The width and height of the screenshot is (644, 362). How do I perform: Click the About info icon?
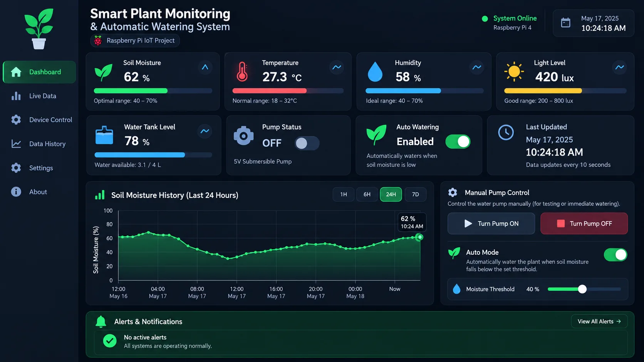point(16,192)
